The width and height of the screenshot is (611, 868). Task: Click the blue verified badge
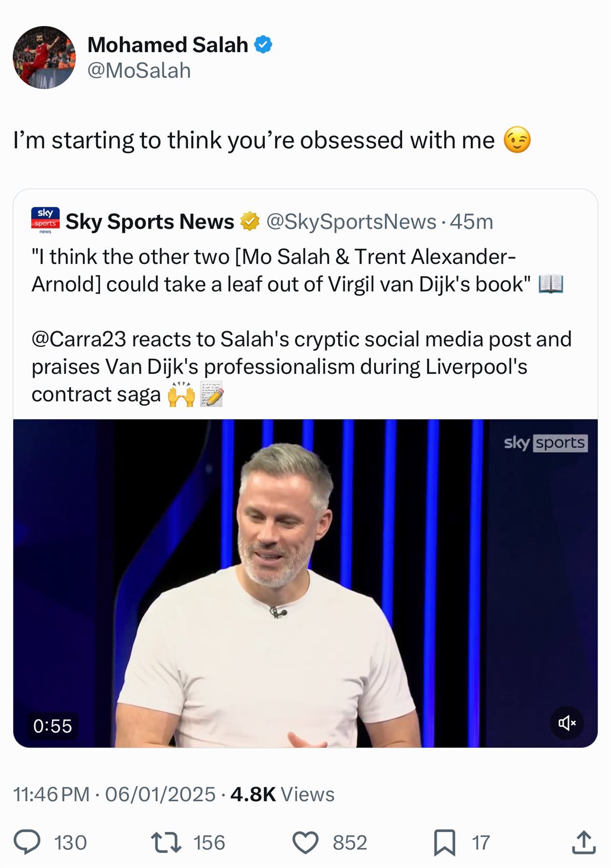click(x=263, y=45)
